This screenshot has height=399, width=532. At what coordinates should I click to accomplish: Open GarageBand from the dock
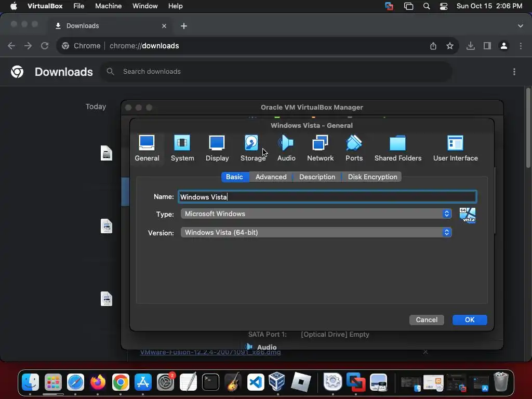[x=233, y=382]
